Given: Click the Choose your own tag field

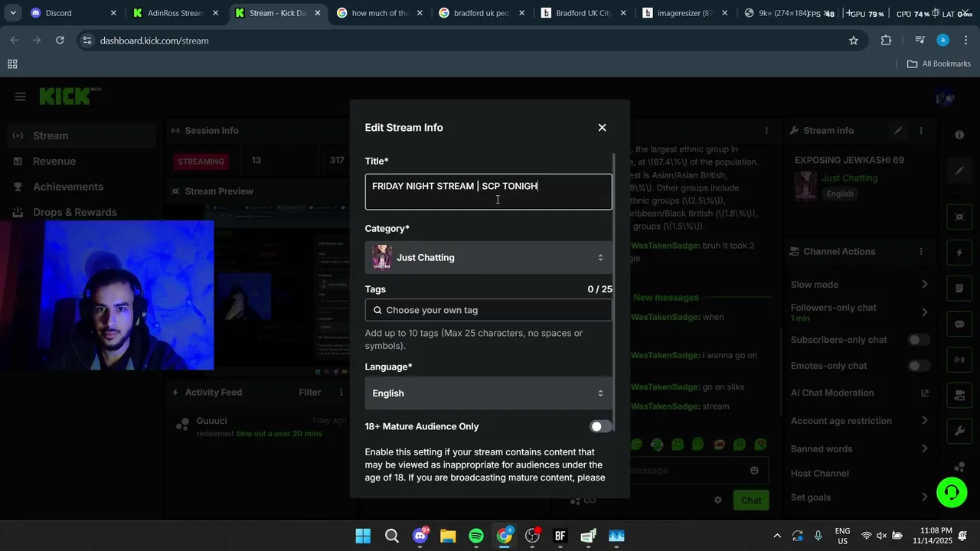Looking at the screenshot, I should pyautogui.click(x=488, y=310).
